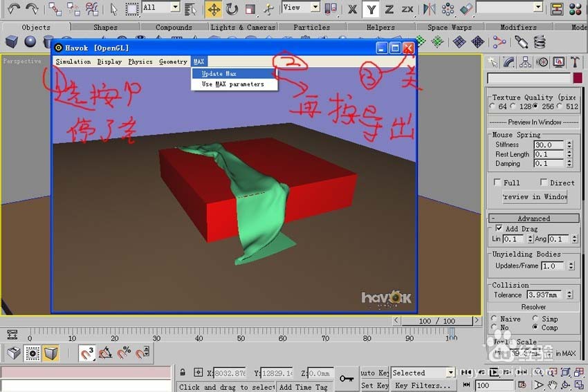Pick the rectangular Selection Region tool
This screenshot has height=392, width=588.
click(131, 8)
